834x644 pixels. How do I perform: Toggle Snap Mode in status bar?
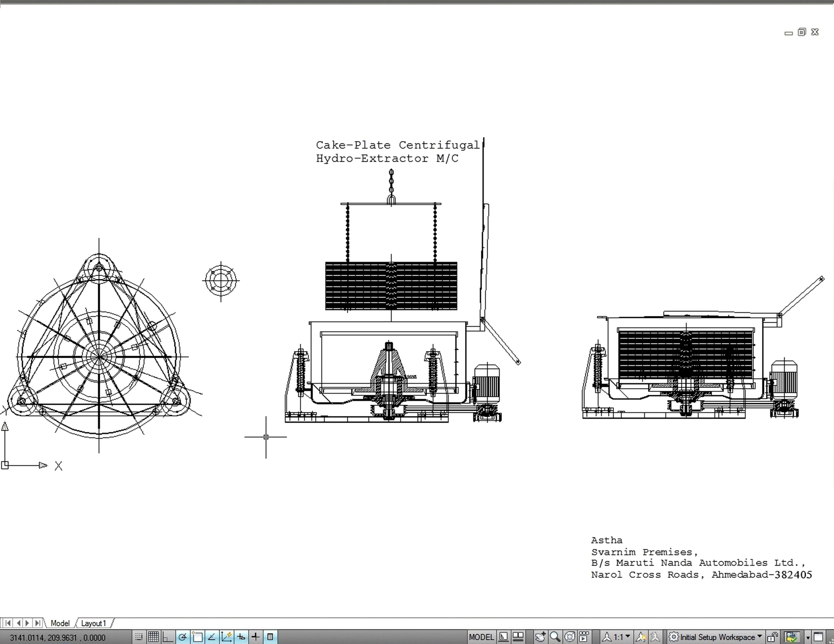[x=139, y=637]
